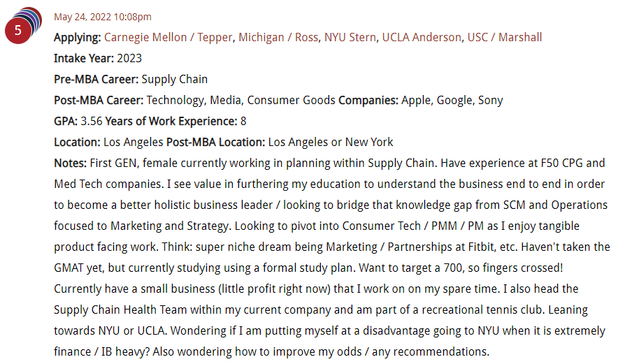Click the "Pre-MBA Career:" label
This screenshot has width=618, height=364.
96,79
